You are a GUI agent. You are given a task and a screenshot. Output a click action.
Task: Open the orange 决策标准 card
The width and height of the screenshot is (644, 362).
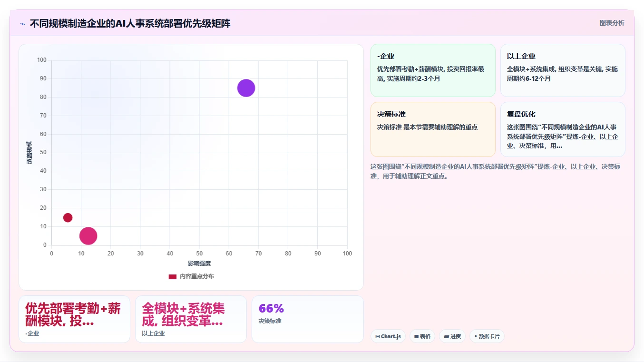pyautogui.click(x=433, y=129)
